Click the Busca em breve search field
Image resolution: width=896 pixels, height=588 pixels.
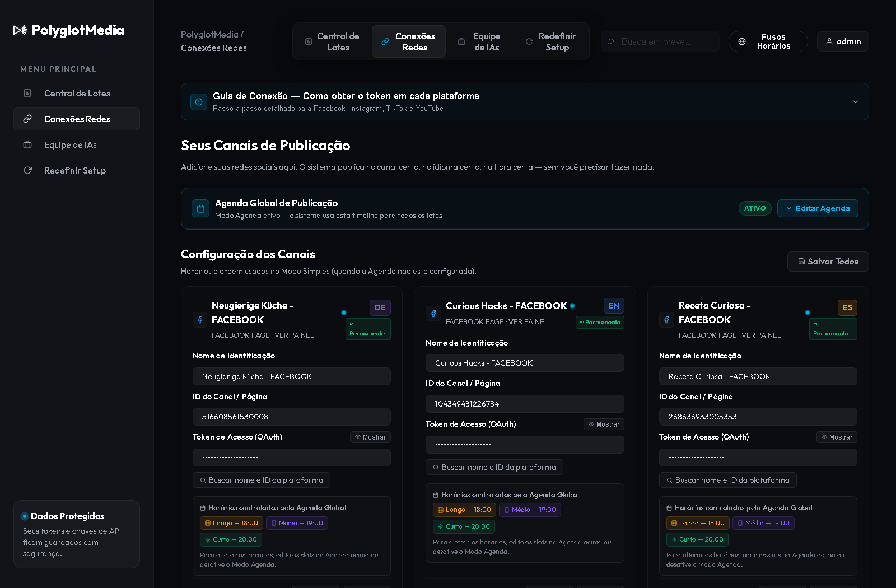[660, 41]
